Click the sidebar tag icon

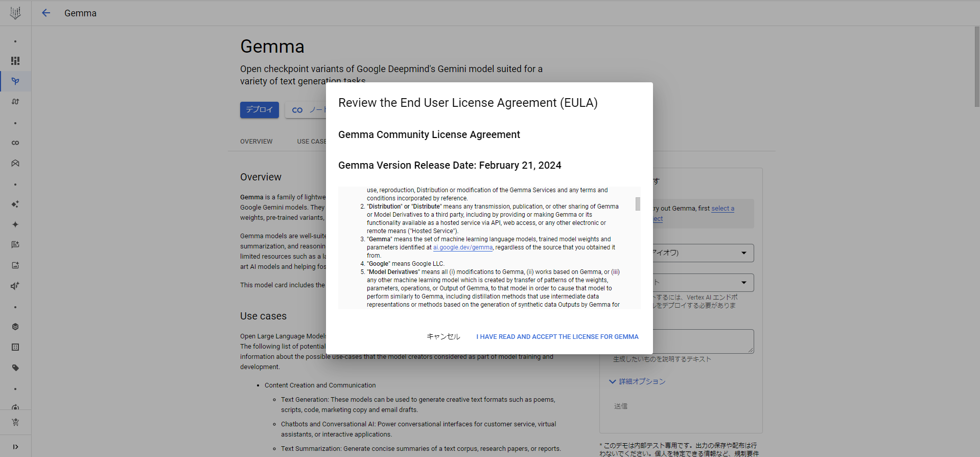pos(15,368)
